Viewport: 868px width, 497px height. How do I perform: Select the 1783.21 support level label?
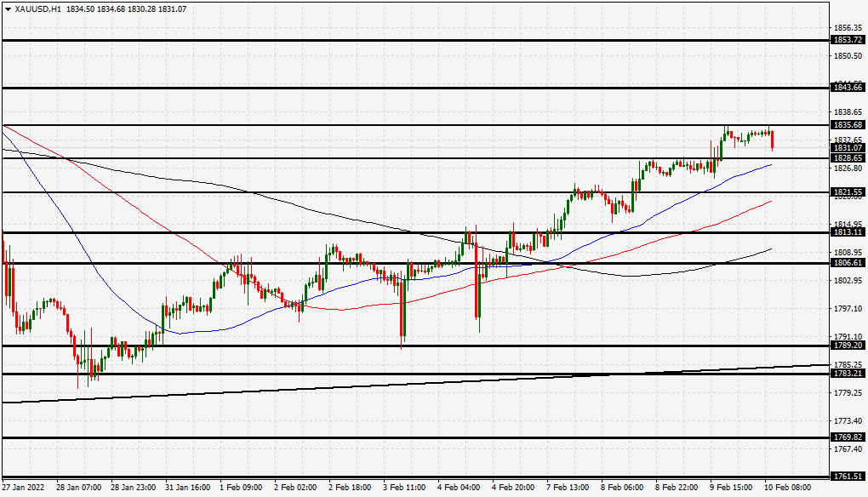click(848, 374)
